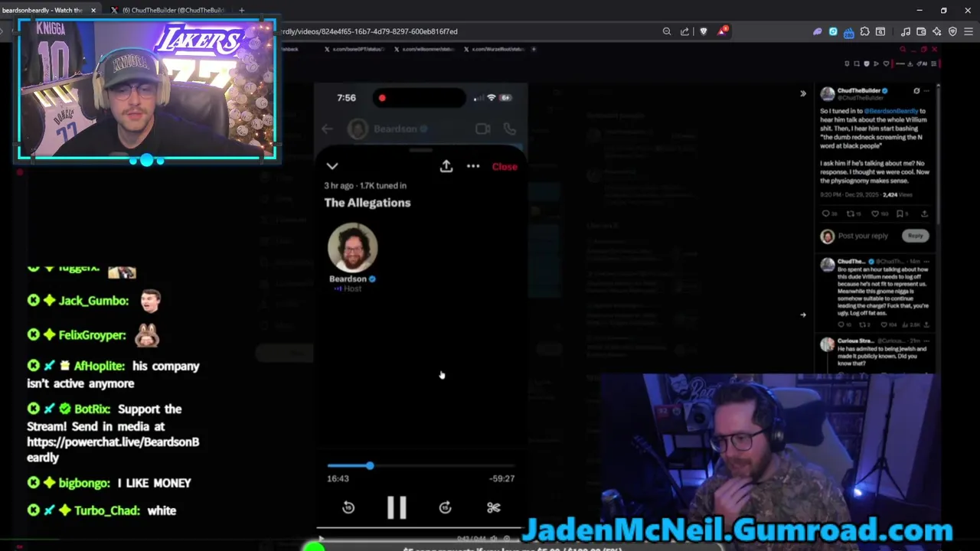This screenshot has height=551, width=980.
Task: Go back using the phone chat arrow
Action: point(328,129)
